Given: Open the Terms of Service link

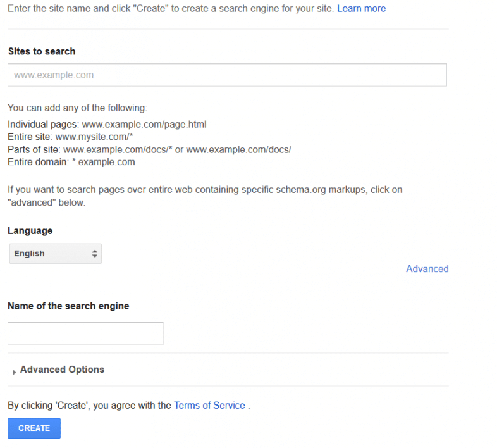Looking at the screenshot, I should click(x=209, y=406).
